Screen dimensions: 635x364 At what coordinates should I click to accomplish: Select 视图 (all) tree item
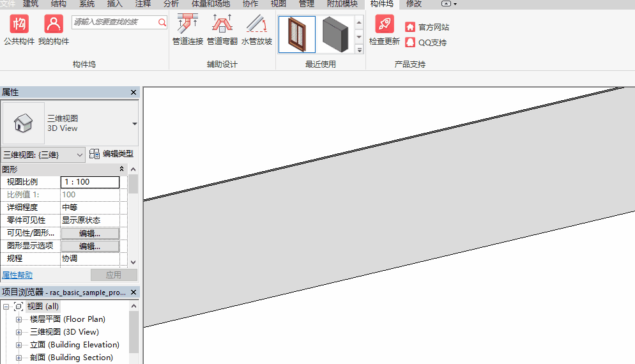43,307
